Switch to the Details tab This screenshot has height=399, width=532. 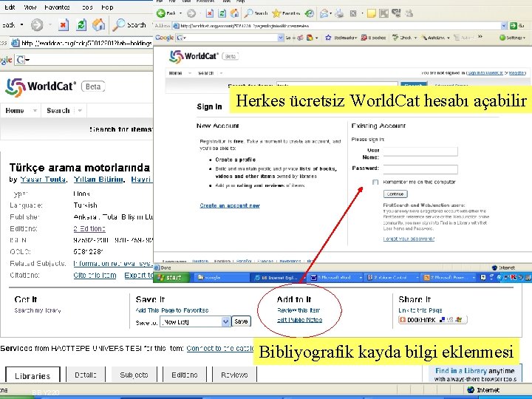pyautogui.click(x=86, y=375)
